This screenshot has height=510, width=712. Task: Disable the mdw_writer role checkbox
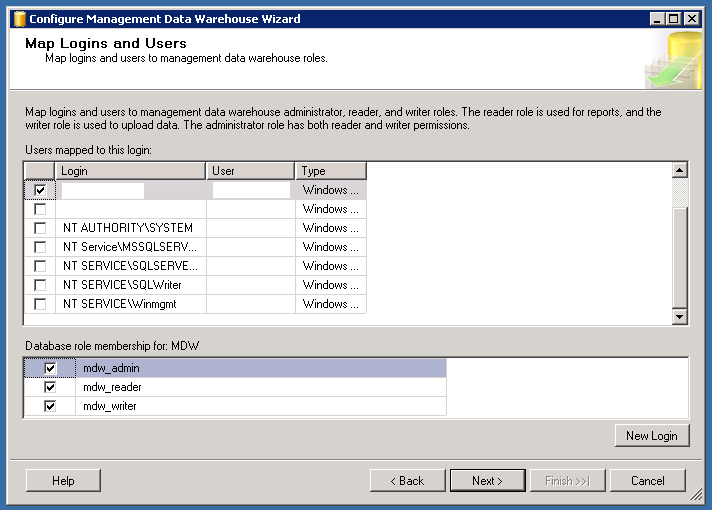[x=50, y=406]
